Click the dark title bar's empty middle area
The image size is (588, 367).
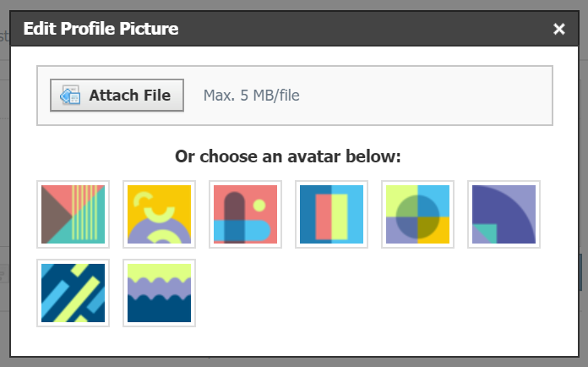click(363, 30)
